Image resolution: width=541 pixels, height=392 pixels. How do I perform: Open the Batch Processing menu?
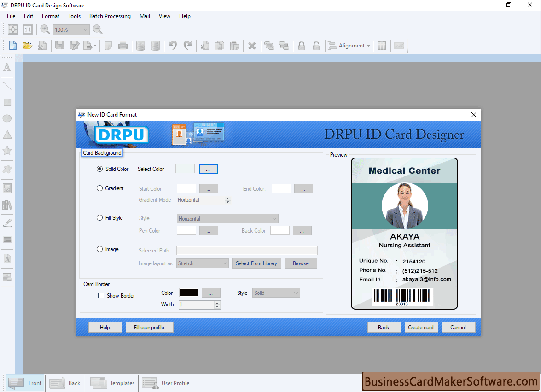coord(110,16)
